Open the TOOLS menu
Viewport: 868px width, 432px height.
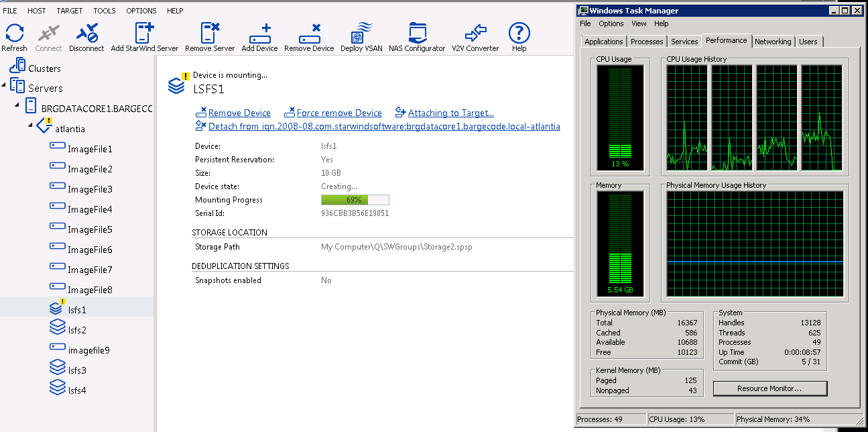pos(105,11)
